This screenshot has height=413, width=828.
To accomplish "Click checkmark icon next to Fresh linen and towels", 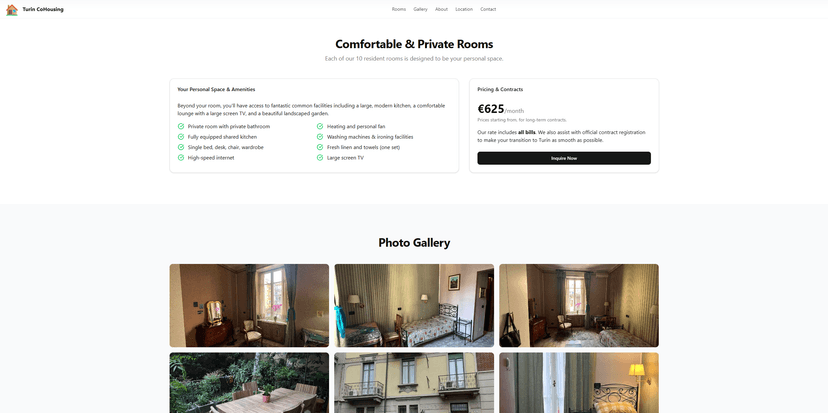I will point(320,147).
